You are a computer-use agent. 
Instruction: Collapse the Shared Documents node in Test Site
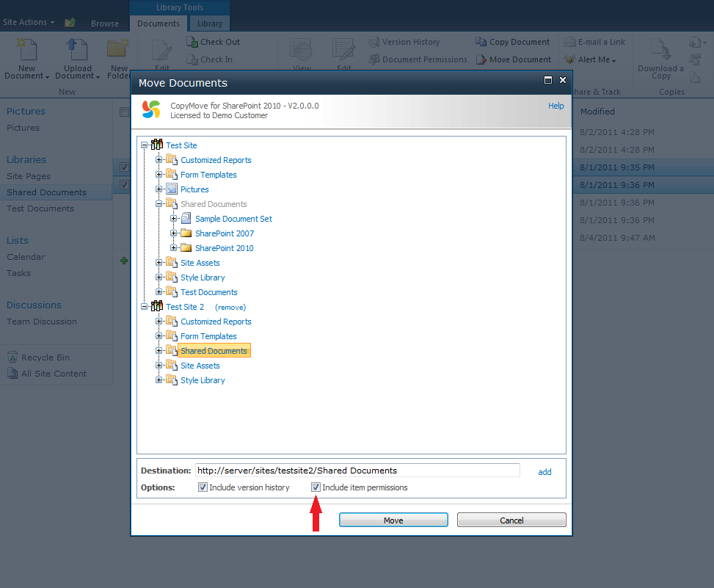[x=159, y=203]
